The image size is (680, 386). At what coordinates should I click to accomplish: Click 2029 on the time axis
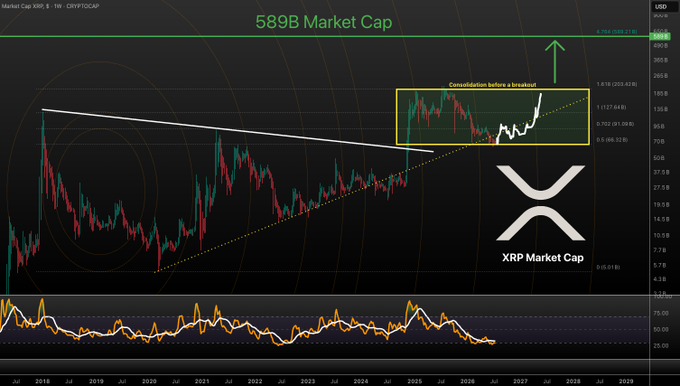(x=626, y=381)
